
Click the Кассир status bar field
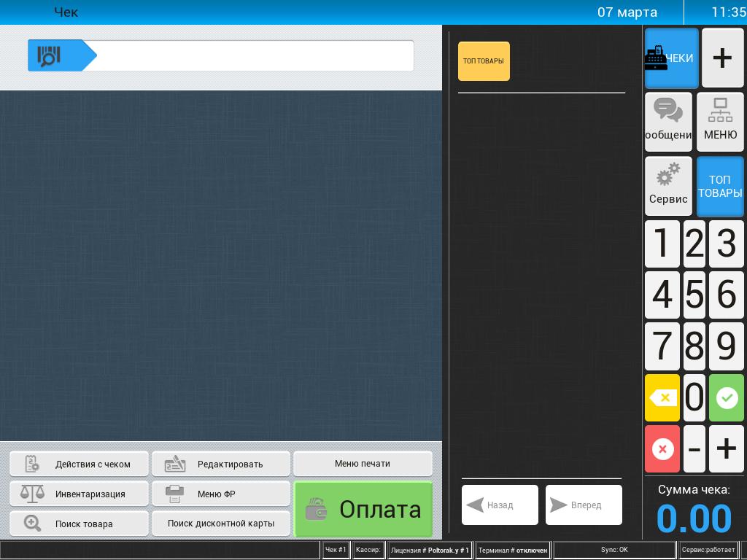coord(368,550)
